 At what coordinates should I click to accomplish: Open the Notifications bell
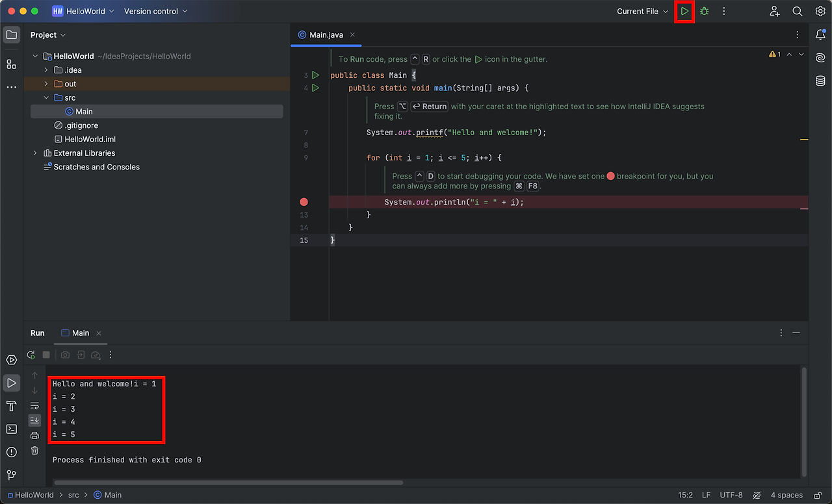pyautogui.click(x=820, y=34)
